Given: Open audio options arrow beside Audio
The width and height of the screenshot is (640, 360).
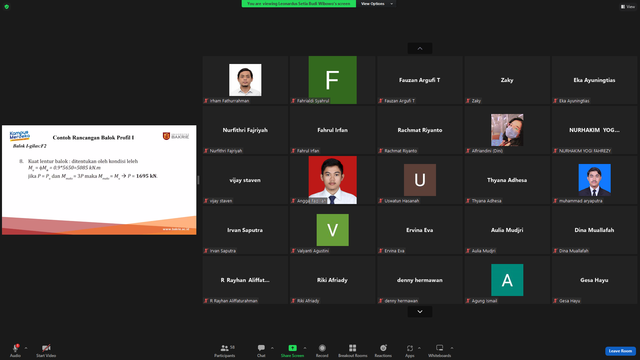Looking at the screenshot, I should tap(26, 348).
